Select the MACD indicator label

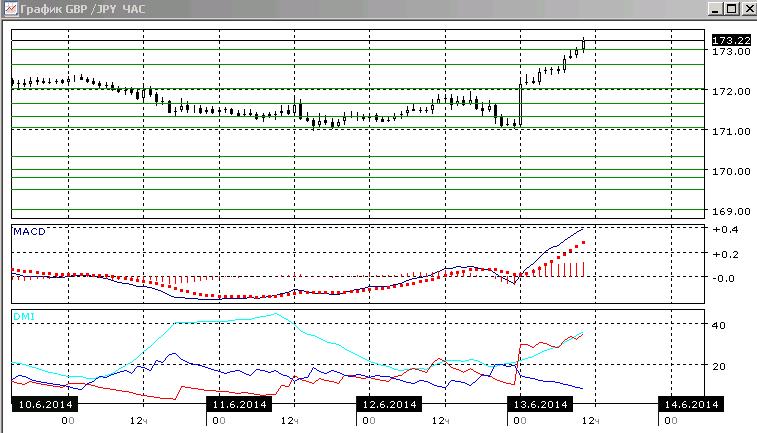tap(29, 232)
